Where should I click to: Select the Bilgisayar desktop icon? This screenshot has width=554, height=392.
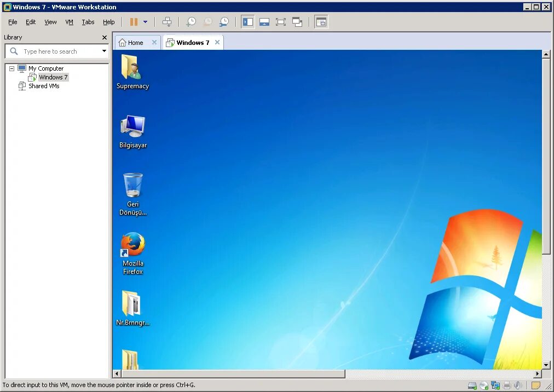[x=132, y=131]
